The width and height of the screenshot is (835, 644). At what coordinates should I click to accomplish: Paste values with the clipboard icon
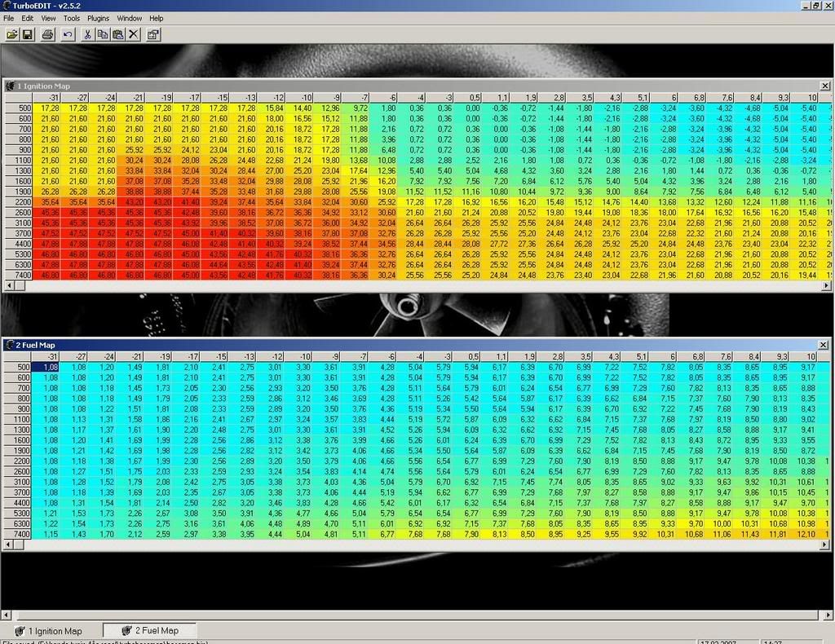click(x=117, y=34)
